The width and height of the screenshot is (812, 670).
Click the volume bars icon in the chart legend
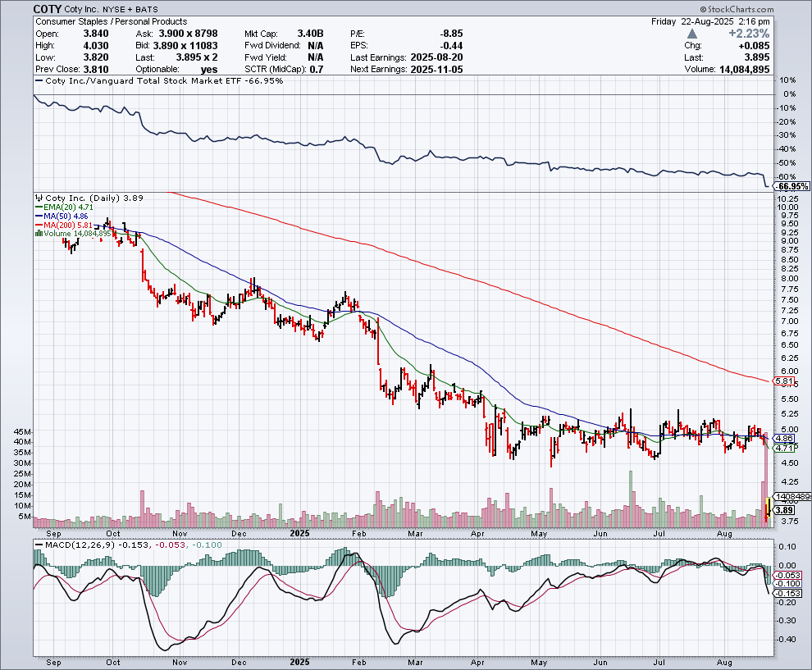[39, 233]
